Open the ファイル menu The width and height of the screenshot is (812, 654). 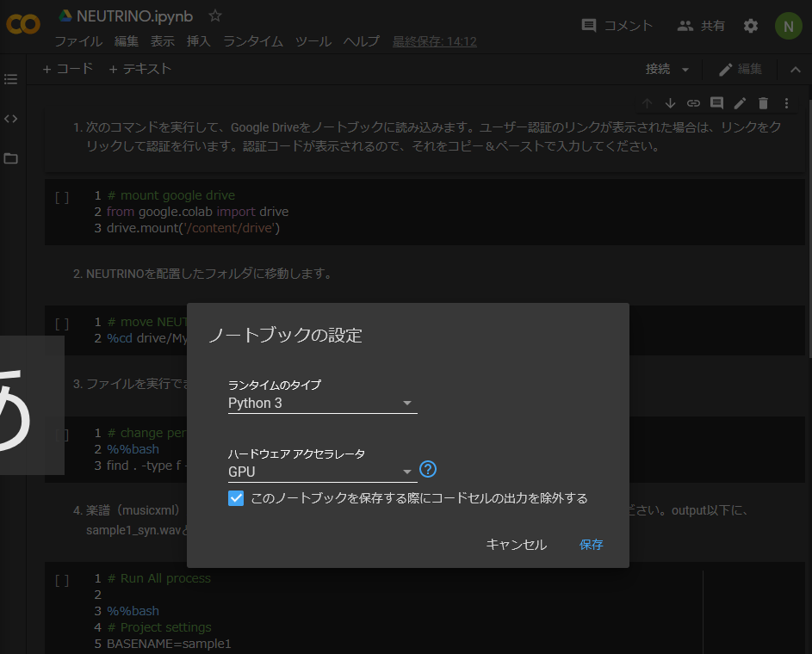coord(78,41)
